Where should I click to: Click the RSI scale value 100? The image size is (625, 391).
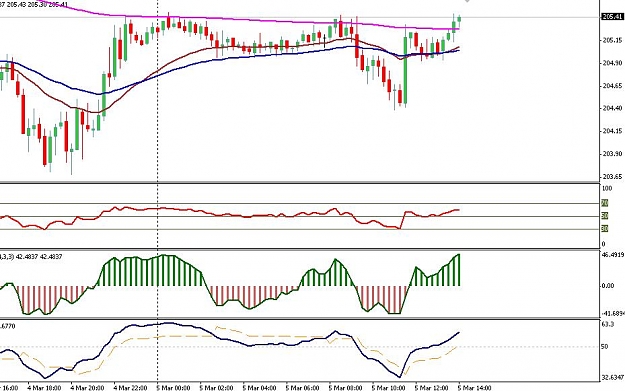pyautogui.click(x=607, y=188)
